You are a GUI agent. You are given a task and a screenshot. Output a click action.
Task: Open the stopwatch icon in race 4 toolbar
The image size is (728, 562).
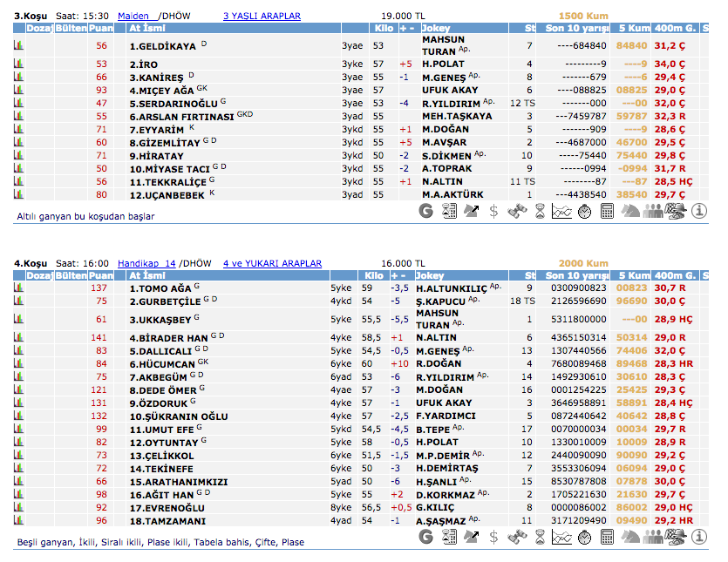(585, 537)
